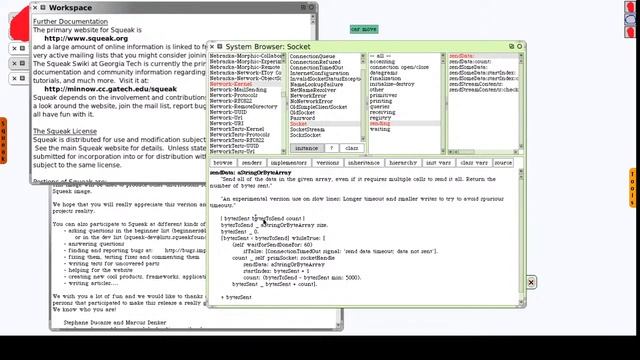640x360 pixels.
Task: Open menu of the second collapsed window
Action: (x=22, y=63)
